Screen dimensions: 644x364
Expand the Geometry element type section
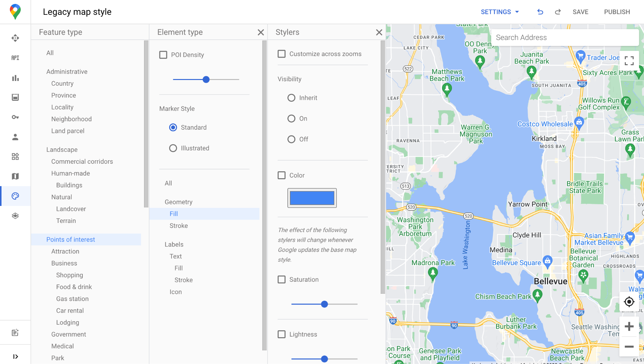pos(178,202)
